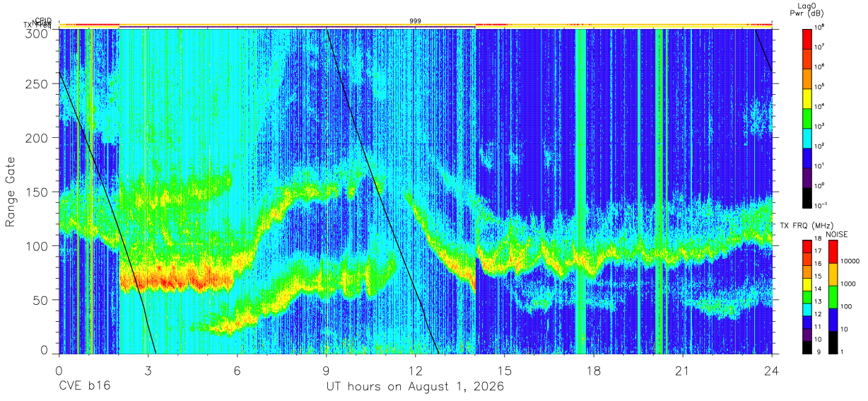
Task: Click the x-axis hour tick label 3
Action: tap(148, 370)
